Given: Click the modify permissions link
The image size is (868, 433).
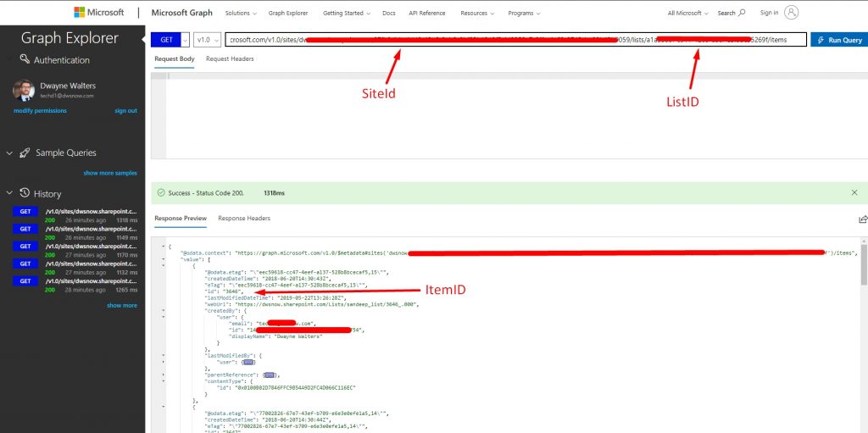Looking at the screenshot, I should [x=40, y=111].
